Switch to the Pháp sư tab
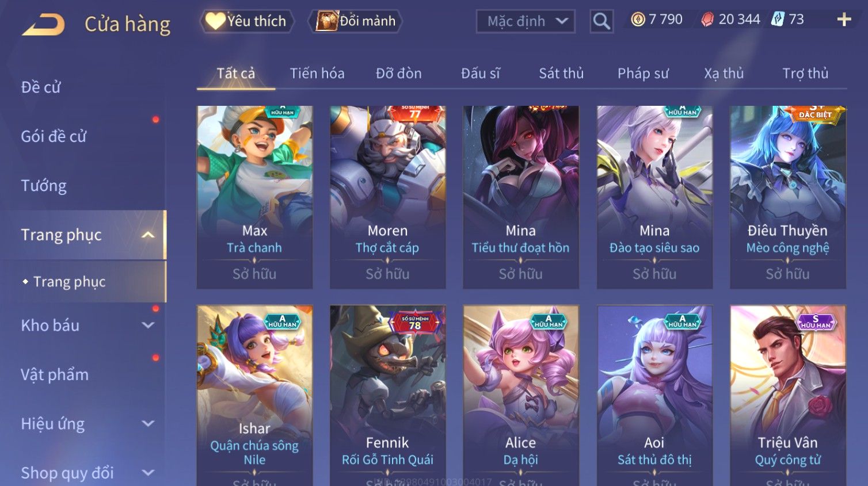Image resolution: width=868 pixels, height=486 pixels. [643, 74]
